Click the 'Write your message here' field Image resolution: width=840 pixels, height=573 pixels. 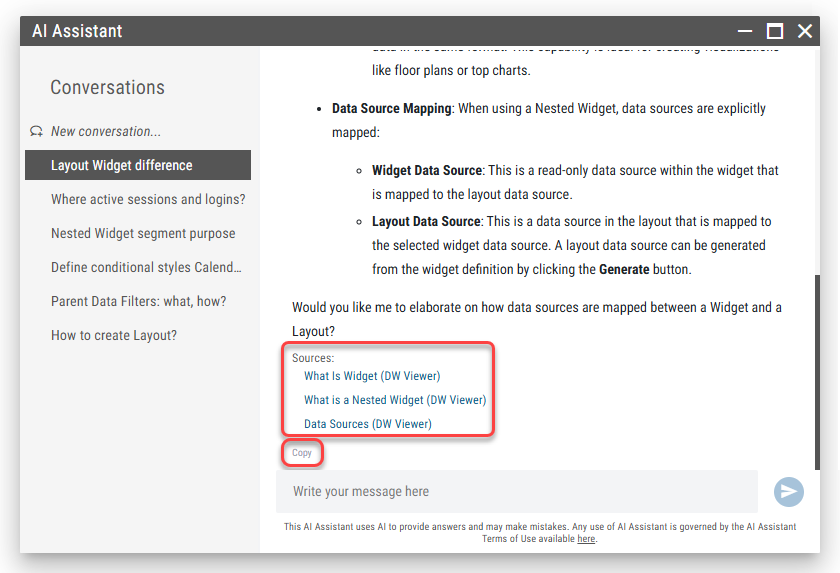[x=516, y=491]
